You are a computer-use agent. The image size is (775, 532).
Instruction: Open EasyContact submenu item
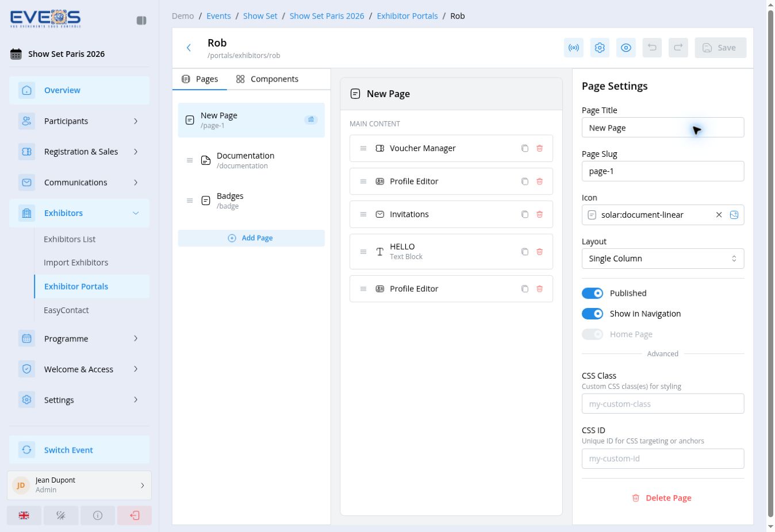66,310
